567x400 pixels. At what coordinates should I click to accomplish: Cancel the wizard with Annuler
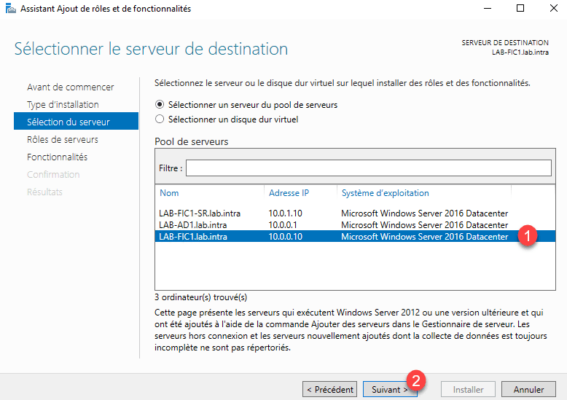pos(528,390)
